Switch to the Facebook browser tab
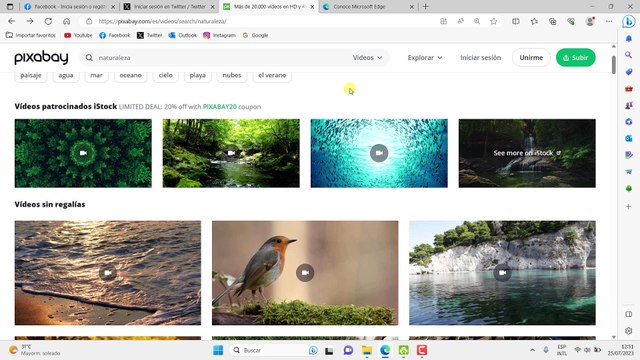640x360 pixels. tap(69, 7)
